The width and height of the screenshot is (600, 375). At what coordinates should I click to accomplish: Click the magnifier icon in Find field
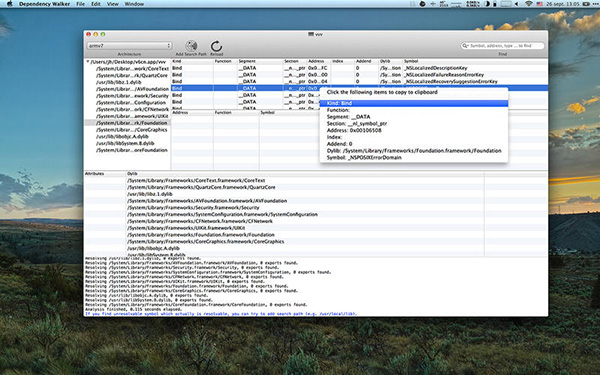(465, 46)
